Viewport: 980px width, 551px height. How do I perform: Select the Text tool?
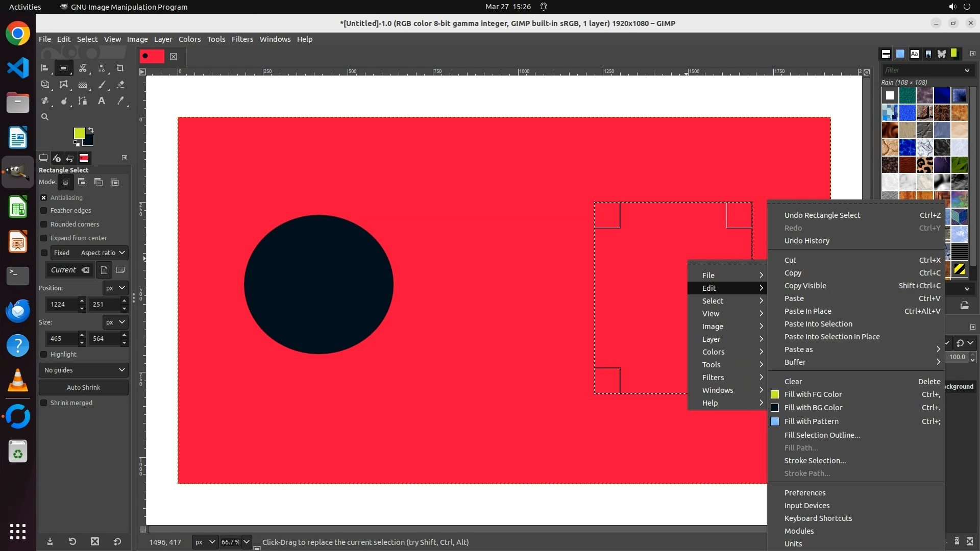click(102, 101)
